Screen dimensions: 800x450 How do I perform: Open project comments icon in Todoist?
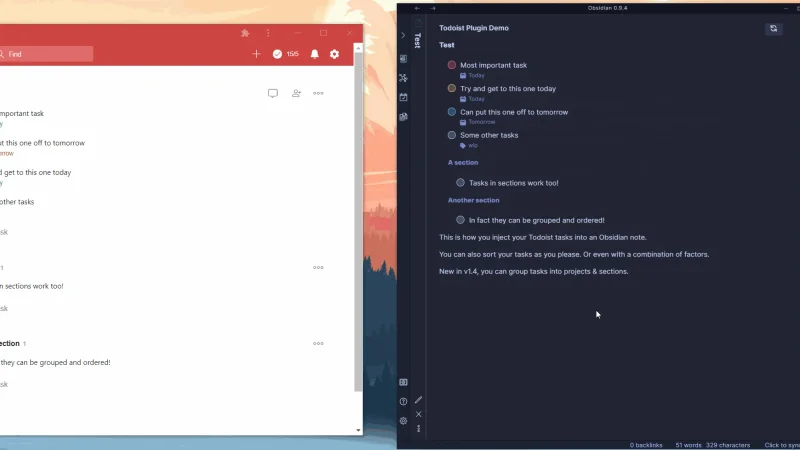click(x=273, y=93)
